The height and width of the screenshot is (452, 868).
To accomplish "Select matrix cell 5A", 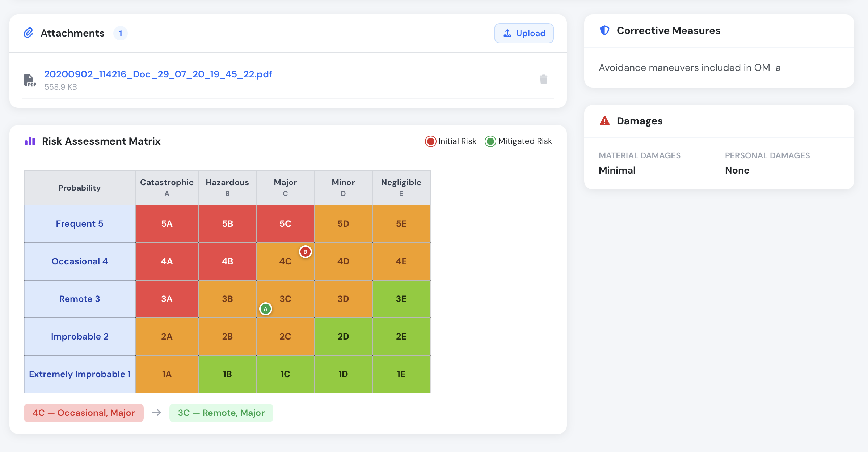I will [x=167, y=224].
